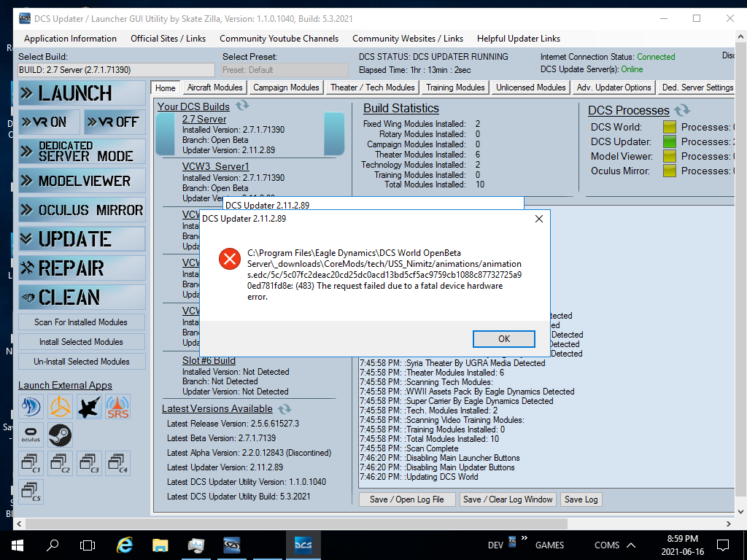Open Windows taskbar search

53,545
